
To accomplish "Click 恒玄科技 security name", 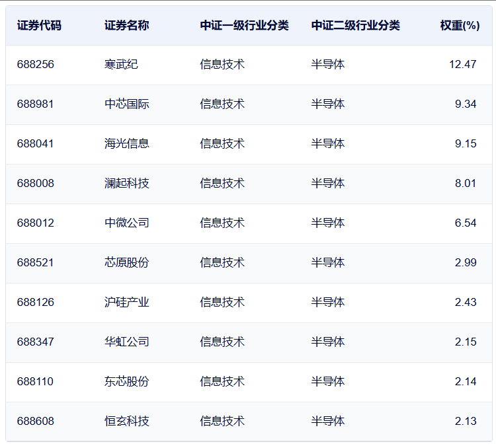I will pos(126,422).
